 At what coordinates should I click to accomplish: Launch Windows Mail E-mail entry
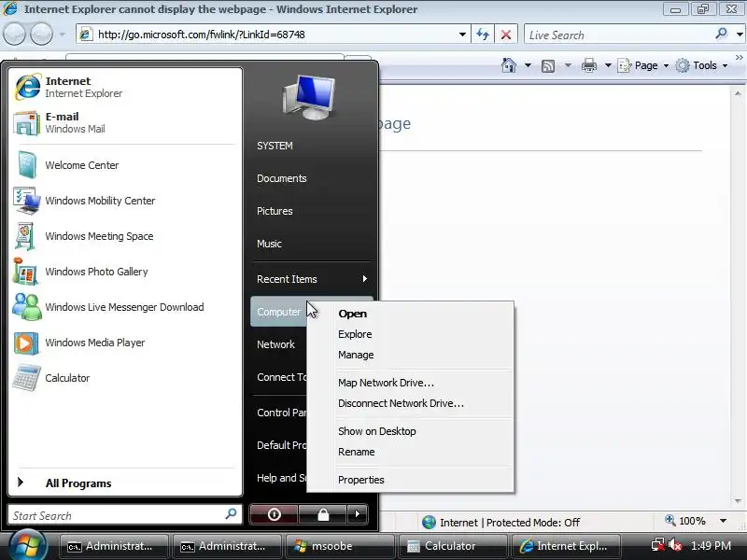pyautogui.click(x=125, y=123)
